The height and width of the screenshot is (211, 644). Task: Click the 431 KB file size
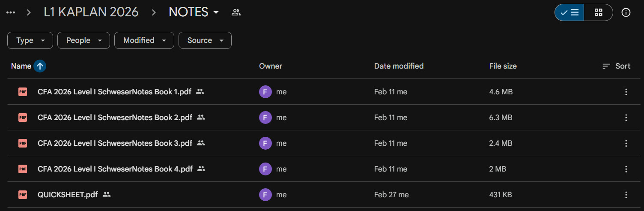pos(501,195)
